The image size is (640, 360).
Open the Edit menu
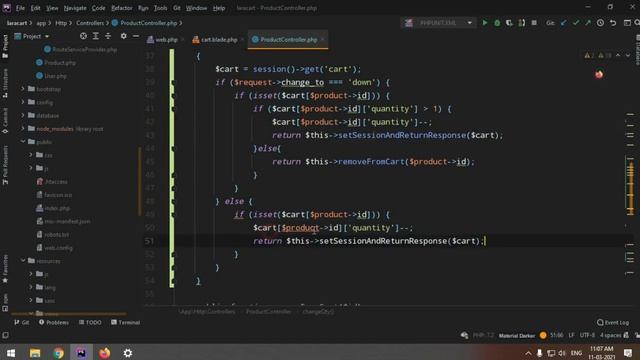(36, 8)
